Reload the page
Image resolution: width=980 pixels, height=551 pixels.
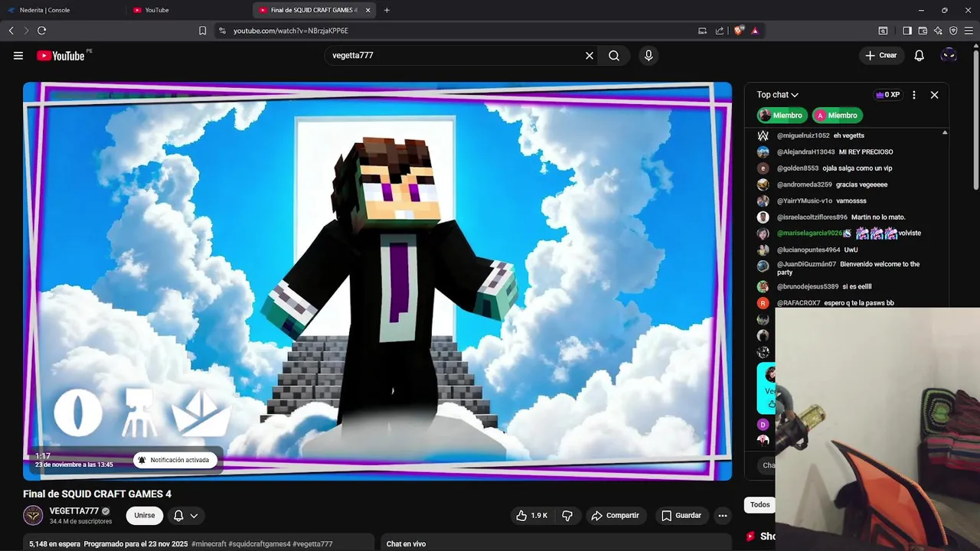pos(41,31)
